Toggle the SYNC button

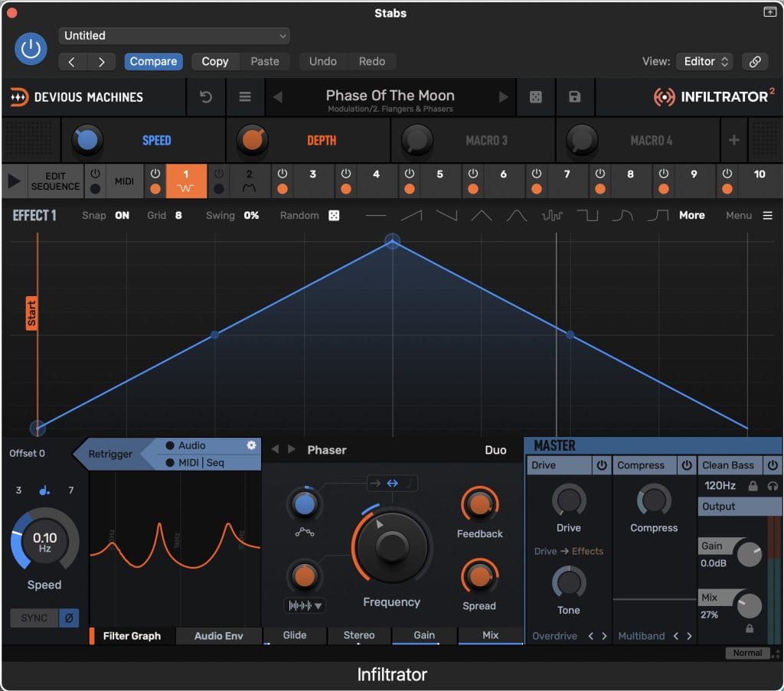34,618
